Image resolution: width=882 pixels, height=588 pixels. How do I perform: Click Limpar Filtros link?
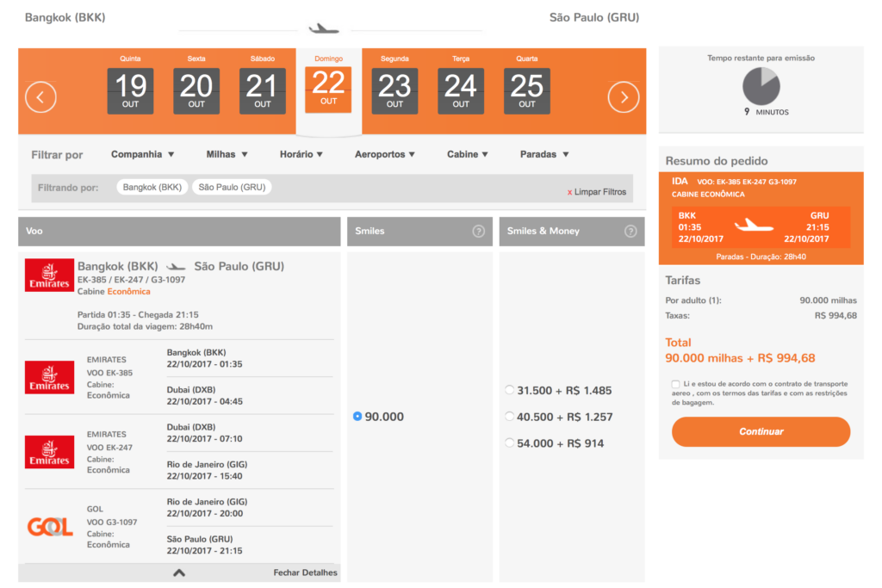point(600,192)
